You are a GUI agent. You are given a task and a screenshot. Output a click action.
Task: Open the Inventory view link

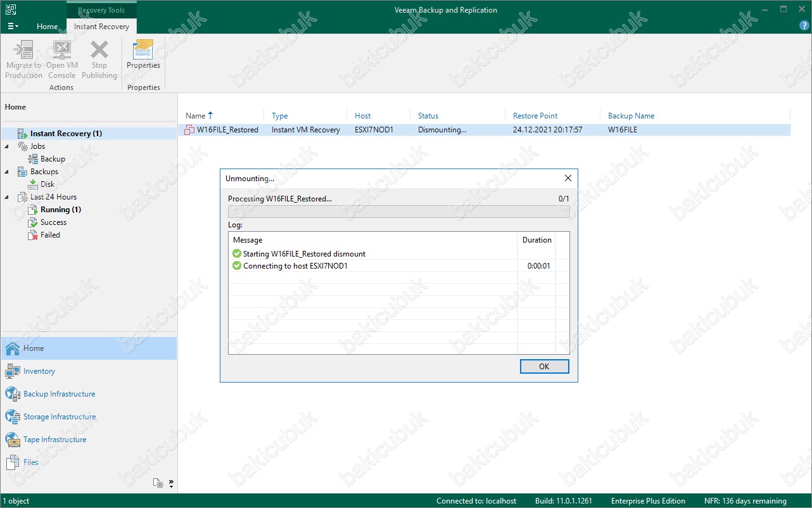pyautogui.click(x=39, y=371)
